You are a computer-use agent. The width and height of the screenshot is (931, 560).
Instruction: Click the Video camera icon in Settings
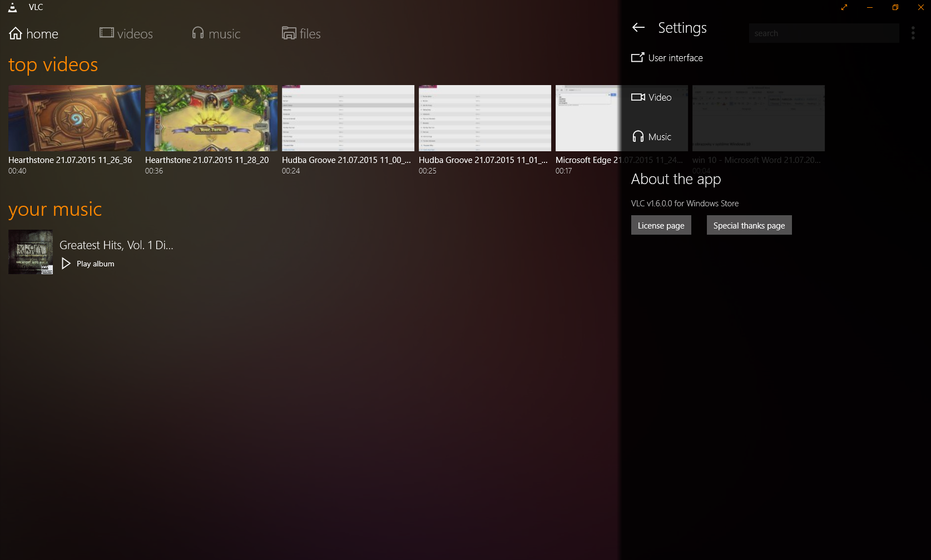tap(638, 97)
